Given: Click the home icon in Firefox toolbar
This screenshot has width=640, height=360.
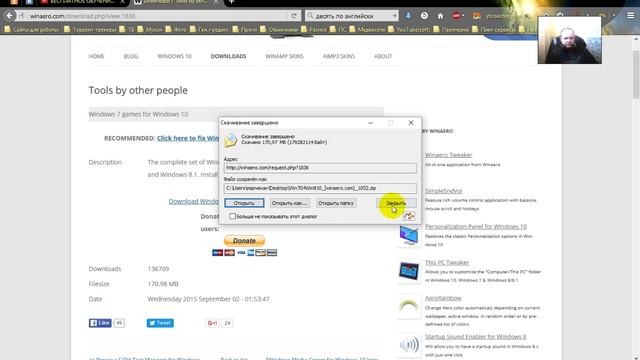Looking at the screenshot, I should pyautogui.click(x=440, y=16).
